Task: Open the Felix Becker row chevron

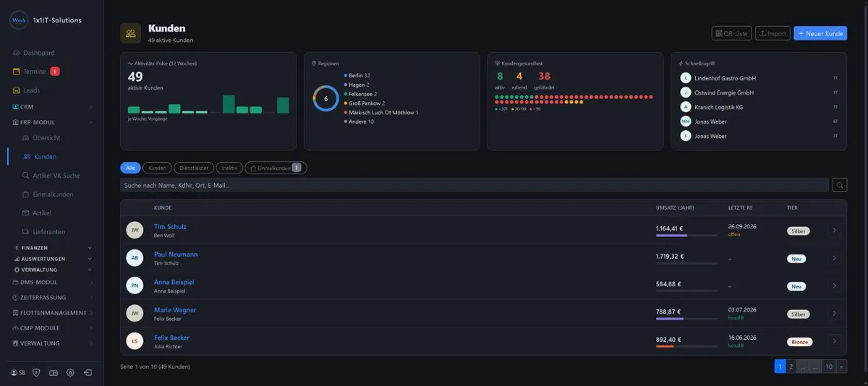Action: 834,341
